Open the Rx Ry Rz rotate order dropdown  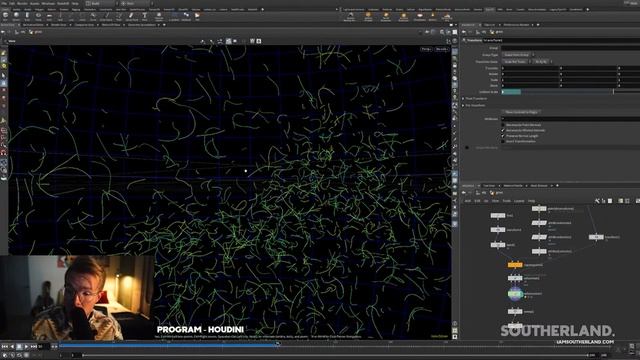tap(542, 62)
